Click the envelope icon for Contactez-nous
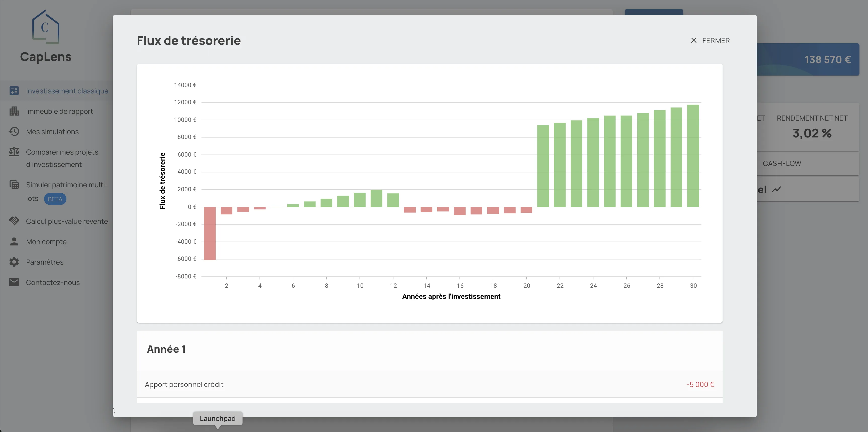Screen dimensions: 868x432 point(14,282)
